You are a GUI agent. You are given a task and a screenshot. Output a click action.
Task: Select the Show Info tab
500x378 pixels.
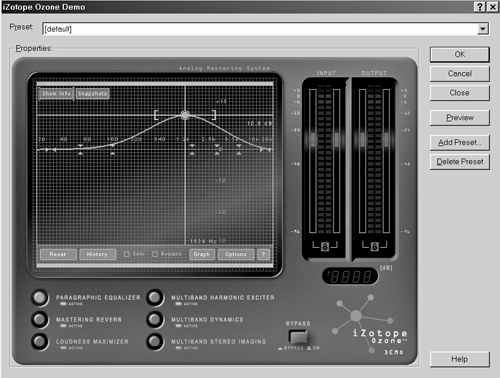coord(56,94)
